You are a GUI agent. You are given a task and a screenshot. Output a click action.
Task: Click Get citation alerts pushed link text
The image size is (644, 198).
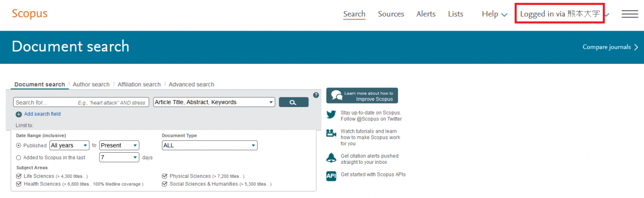tap(369, 159)
